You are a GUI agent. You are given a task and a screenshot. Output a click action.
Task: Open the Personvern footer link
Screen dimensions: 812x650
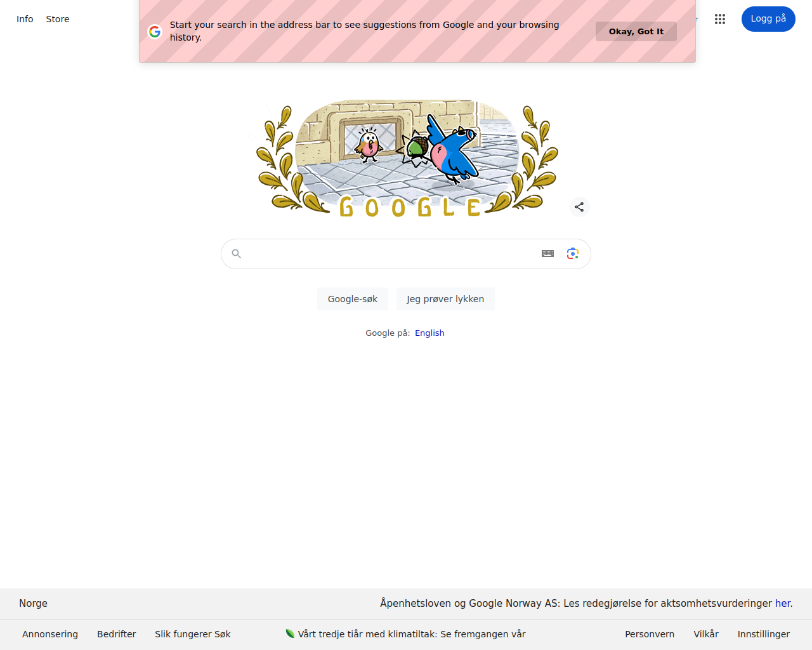(650, 634)
